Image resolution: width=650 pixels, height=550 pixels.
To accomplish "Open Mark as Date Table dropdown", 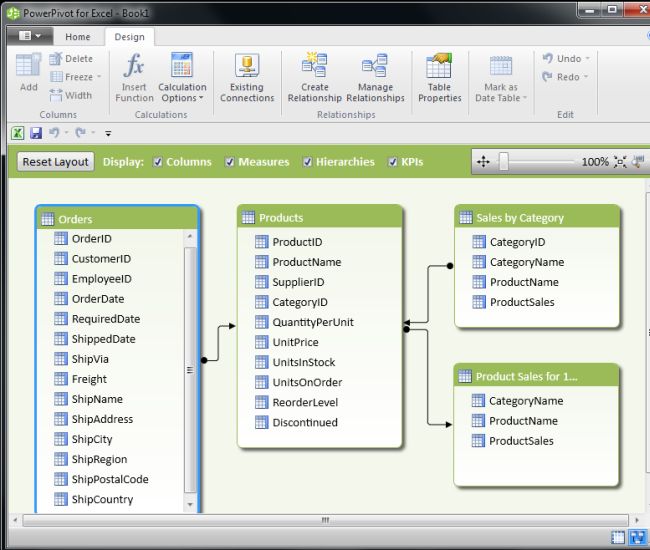I will click(501, 78).
